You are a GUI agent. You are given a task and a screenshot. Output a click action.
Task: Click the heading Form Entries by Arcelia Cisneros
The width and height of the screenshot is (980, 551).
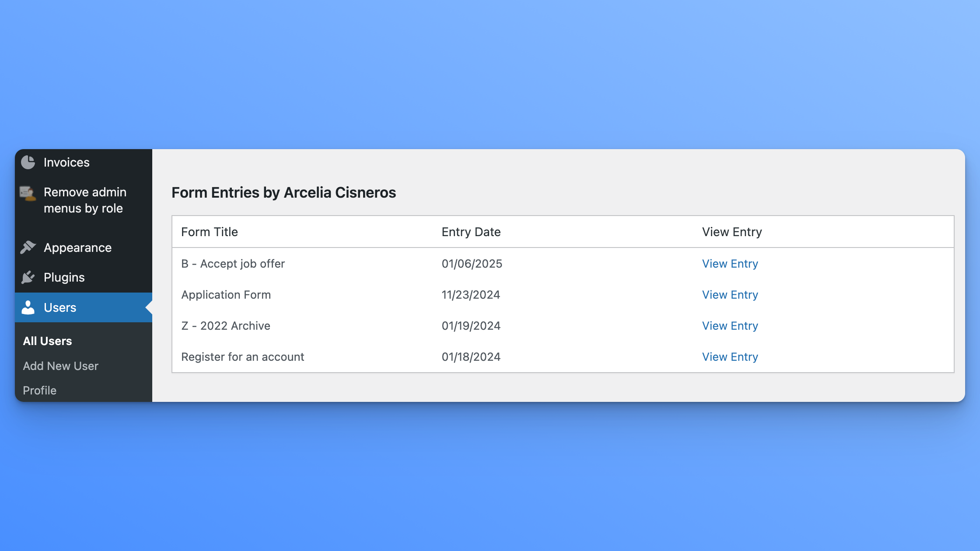click(x=283, y=192)
